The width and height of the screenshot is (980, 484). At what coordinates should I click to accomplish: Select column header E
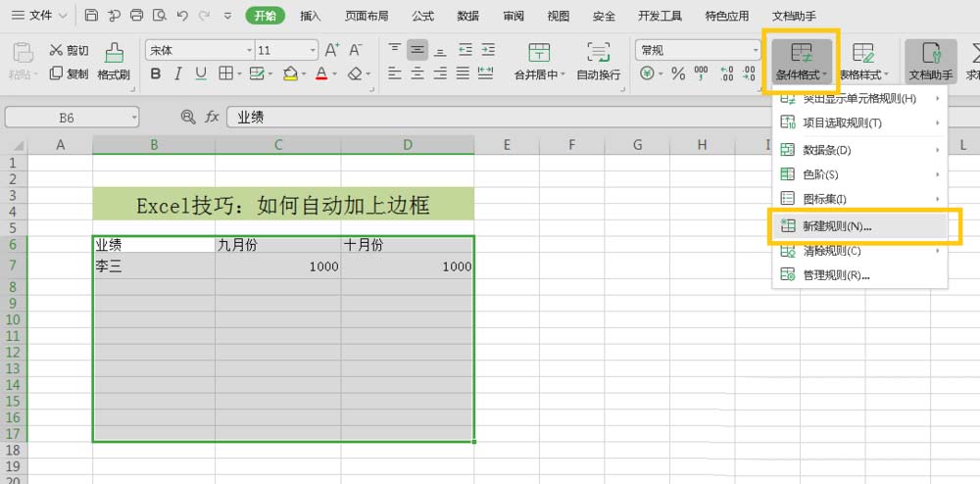coord(507,145)
